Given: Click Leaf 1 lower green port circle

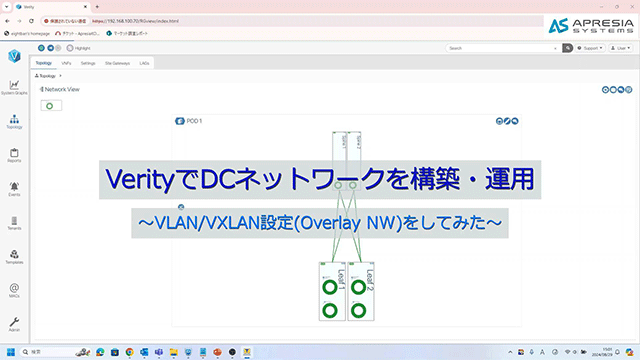Looking at the screenshot, I should pos(330,311).
